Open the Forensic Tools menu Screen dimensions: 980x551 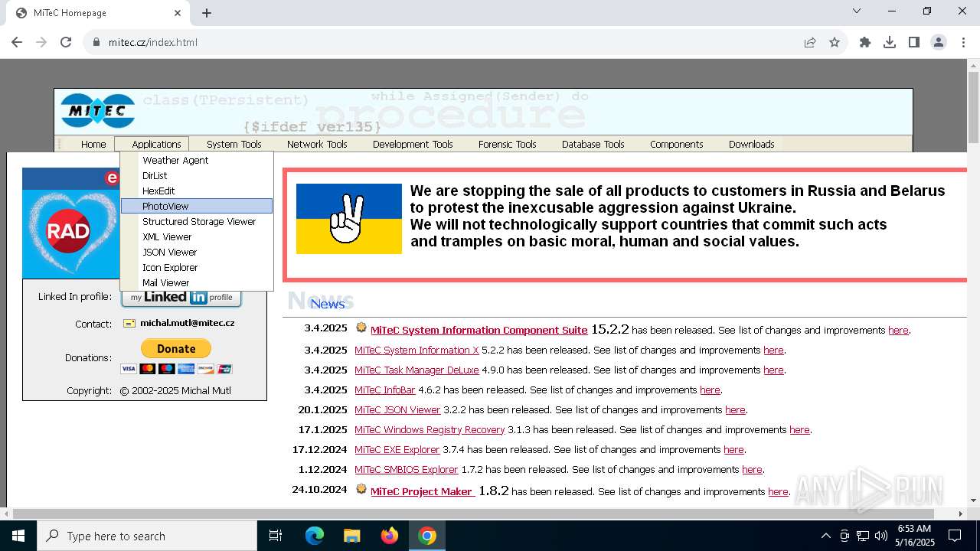pyautogui.click(x=507, y=144)
